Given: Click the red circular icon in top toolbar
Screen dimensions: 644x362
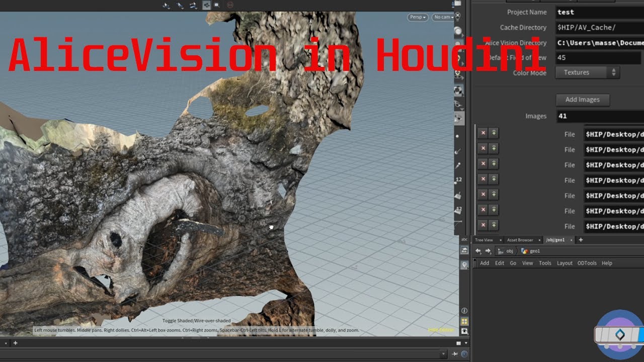Looking at the screenshot, I should coord(230,5).
